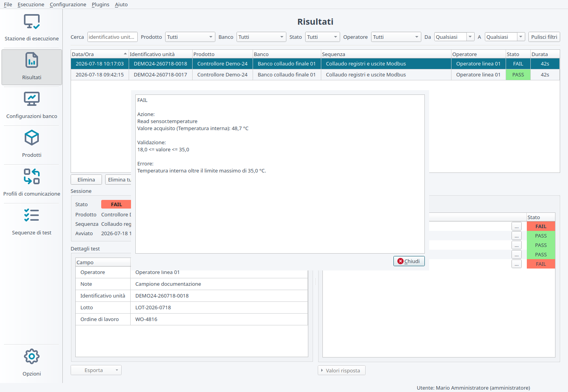Click the PASS status cell in results table
568x392 pixels.
518,74
